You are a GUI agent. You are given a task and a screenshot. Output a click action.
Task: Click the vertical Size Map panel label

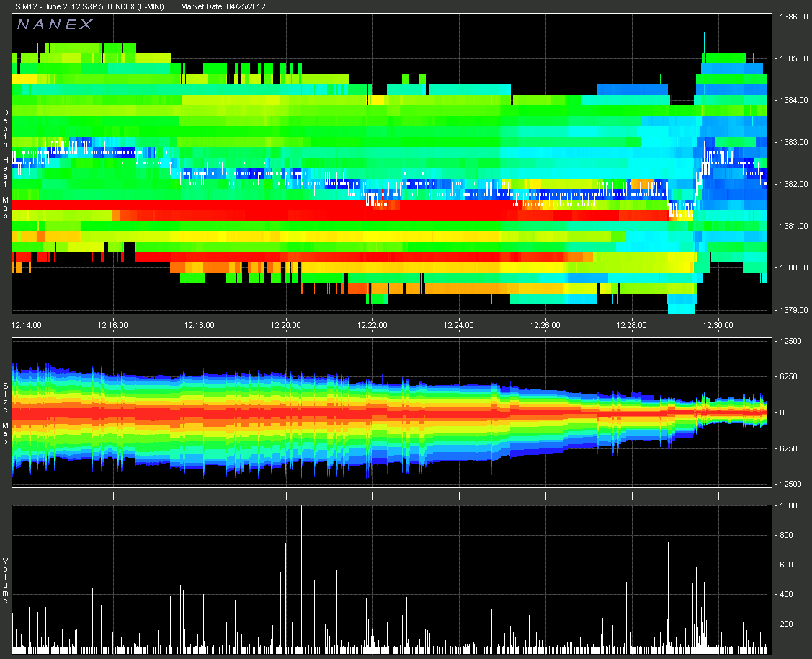6,414
